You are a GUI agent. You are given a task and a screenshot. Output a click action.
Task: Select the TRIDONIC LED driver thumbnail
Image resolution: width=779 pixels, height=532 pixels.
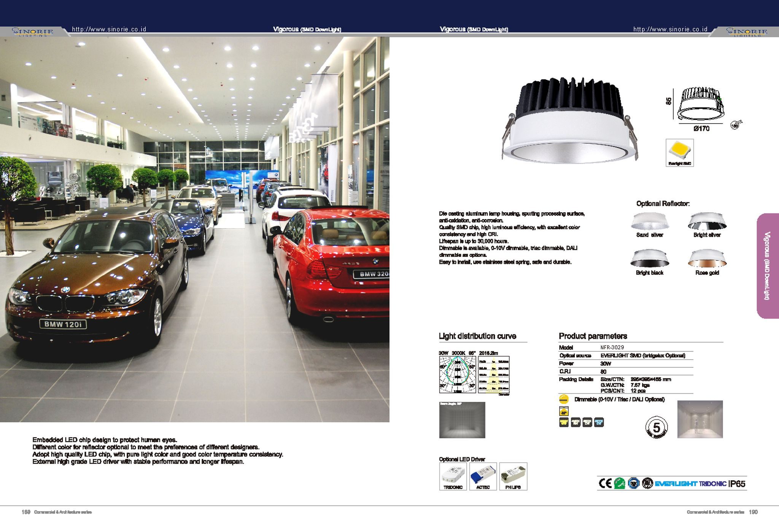(453, 476)
